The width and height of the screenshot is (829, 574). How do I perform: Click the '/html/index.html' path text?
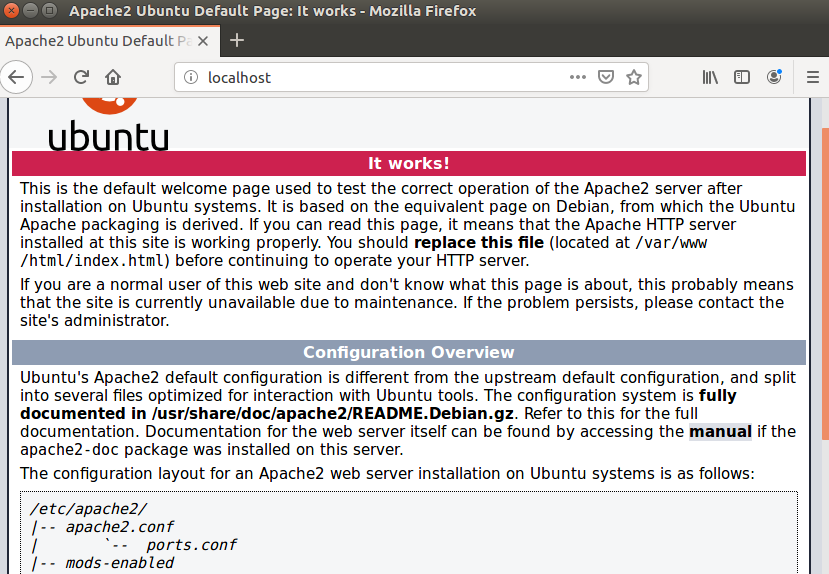(94, 261)
